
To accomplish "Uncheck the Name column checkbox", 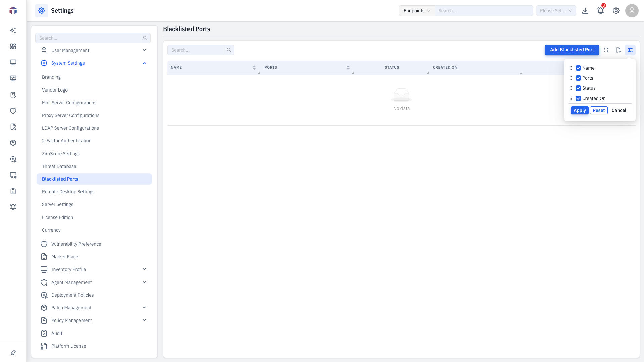I will [x=578, y=68].
